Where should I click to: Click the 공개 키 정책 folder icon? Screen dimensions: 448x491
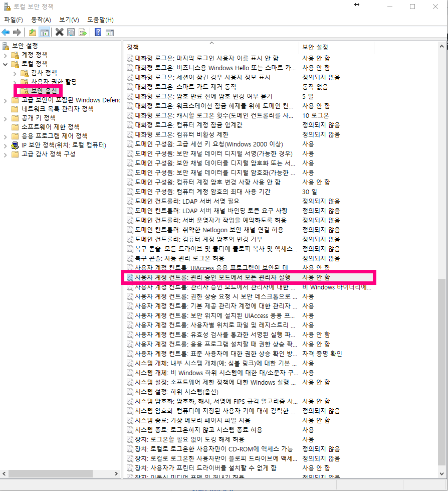point(15,118)
